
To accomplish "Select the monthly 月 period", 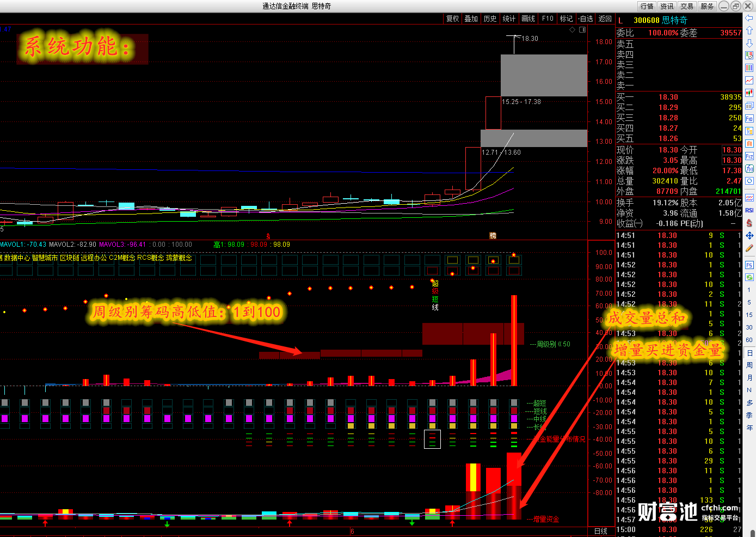I will coord(749,377).
